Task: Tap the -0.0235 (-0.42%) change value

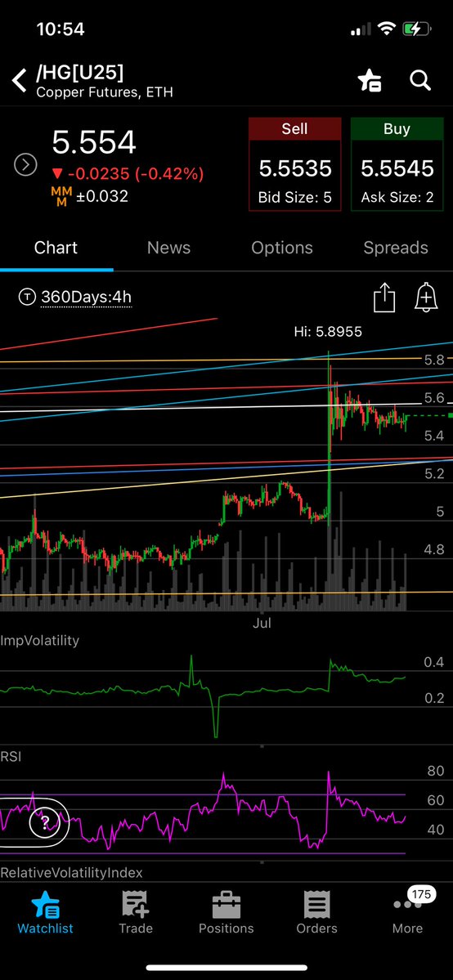Action: tap(128, 173)
